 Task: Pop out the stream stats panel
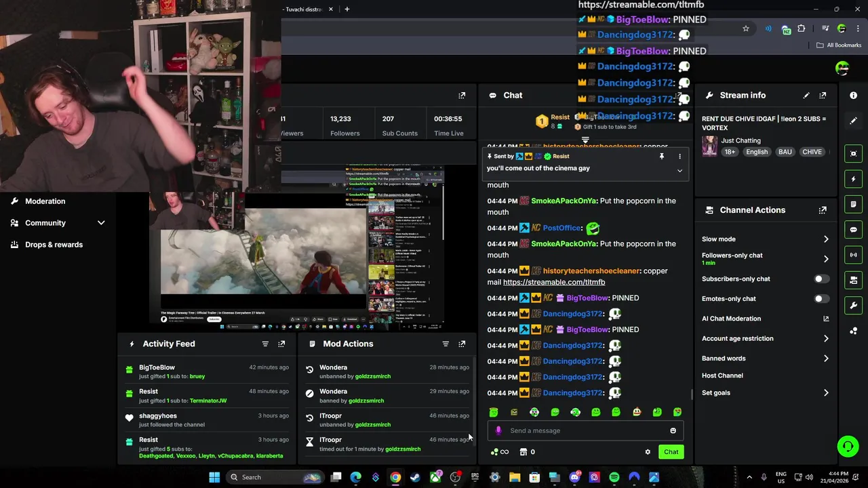click(x=462, y=96)
